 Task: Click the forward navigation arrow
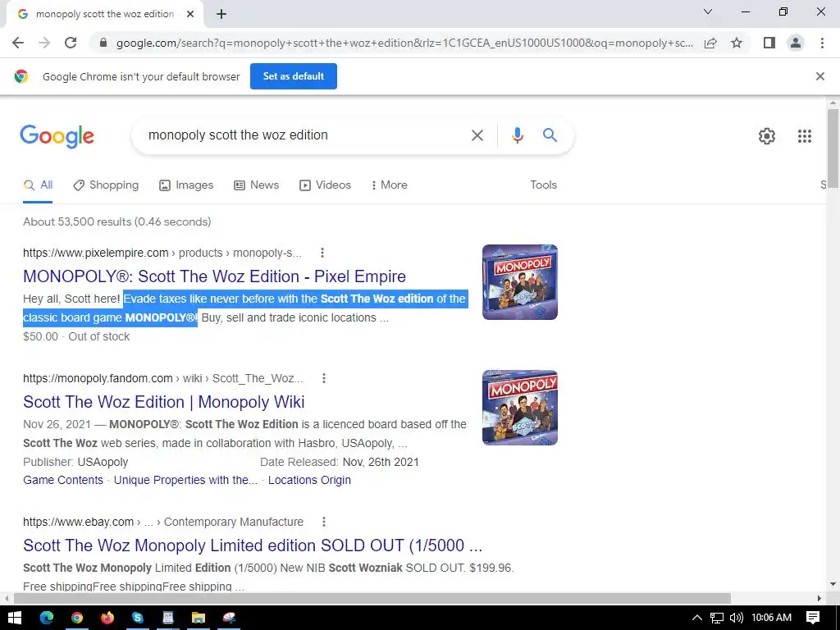click(44, 43)
